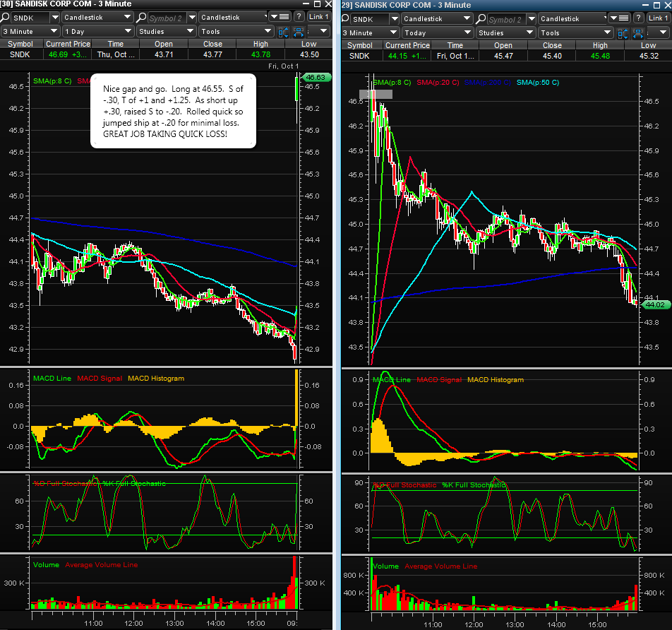The height and width of the screenshot is (630, 672).
Task: Open the 3 Minute interval dropdown in window 30
Action: coord(30,32)
